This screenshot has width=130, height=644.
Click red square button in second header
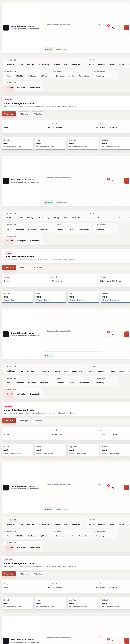127,181
